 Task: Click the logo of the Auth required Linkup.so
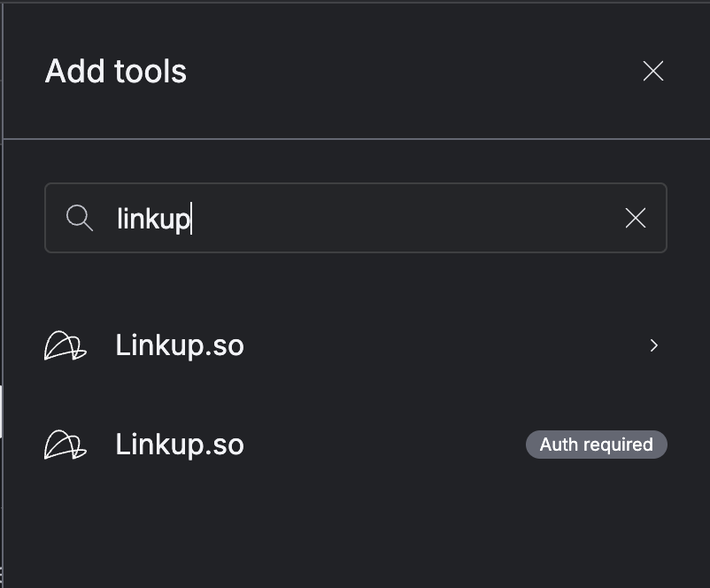click(x=66, y=445)
